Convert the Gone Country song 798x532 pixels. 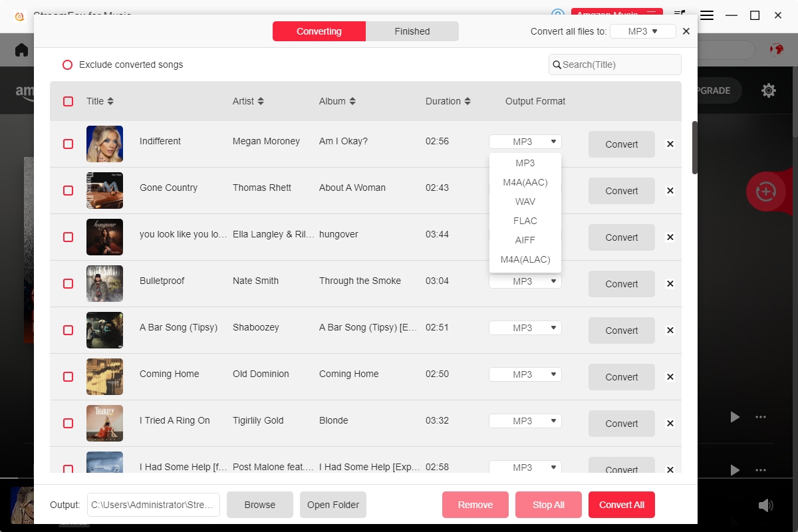622,191
